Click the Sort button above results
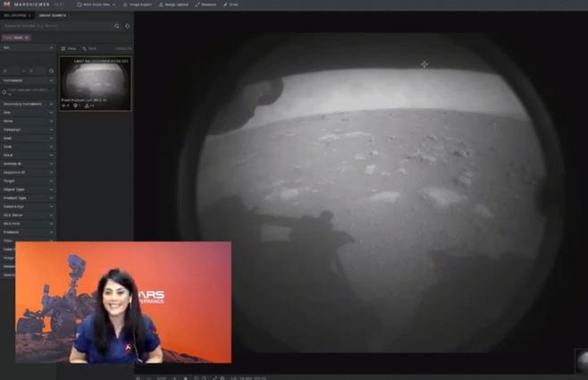This screenshot has width=588, height=380. [x=90, y=48]
